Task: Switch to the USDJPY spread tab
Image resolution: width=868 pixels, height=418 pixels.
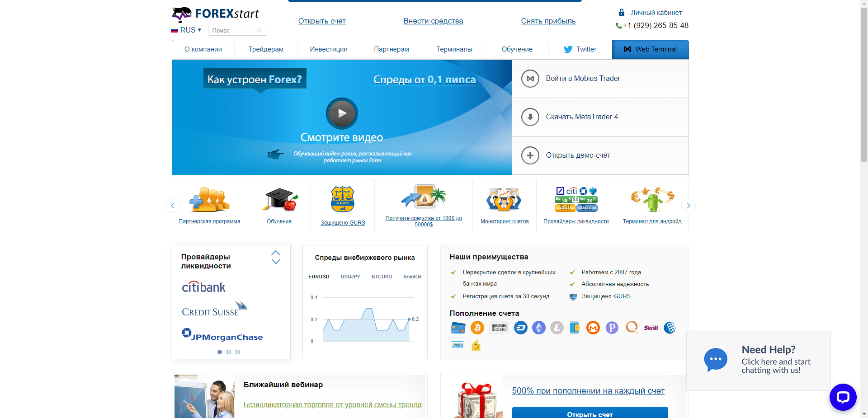Action: [350, 277]
